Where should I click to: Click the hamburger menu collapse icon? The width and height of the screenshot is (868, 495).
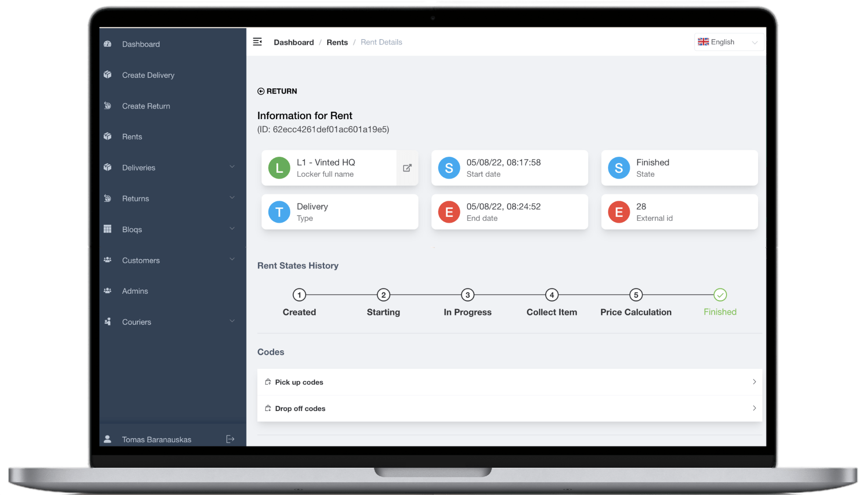pos(257,42)
